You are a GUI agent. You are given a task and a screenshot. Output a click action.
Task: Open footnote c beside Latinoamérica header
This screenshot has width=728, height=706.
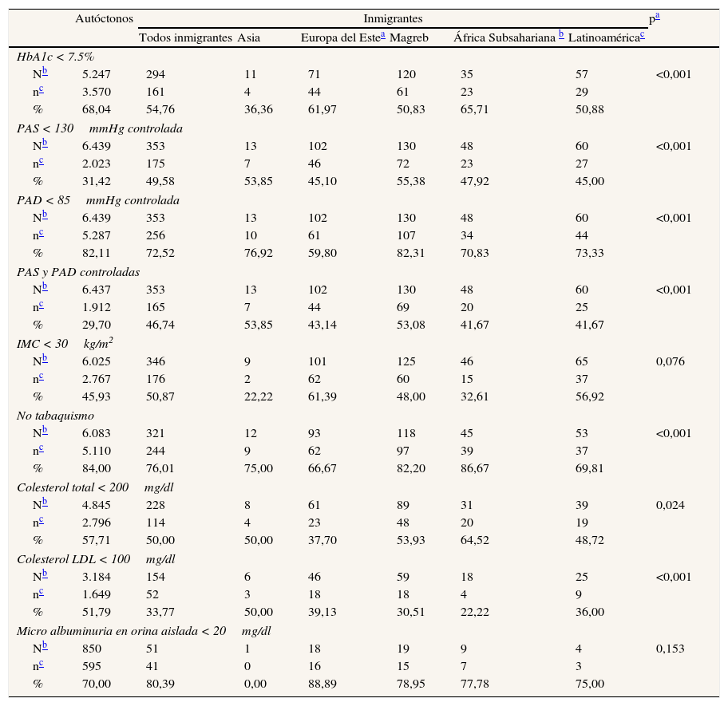642,37
